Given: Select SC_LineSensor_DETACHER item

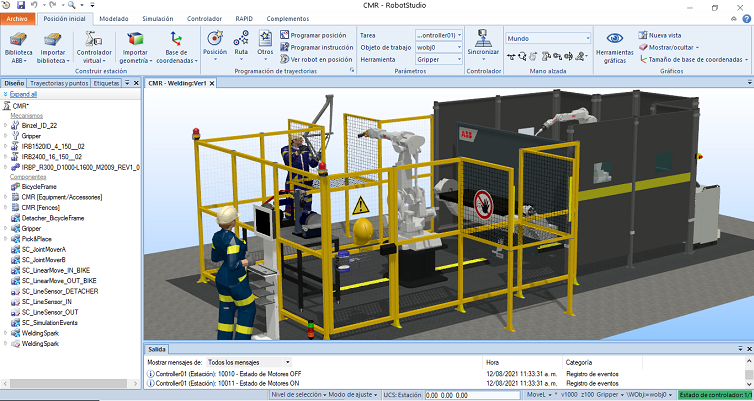Looking at the screenshot, I should (x=60, y=291).
